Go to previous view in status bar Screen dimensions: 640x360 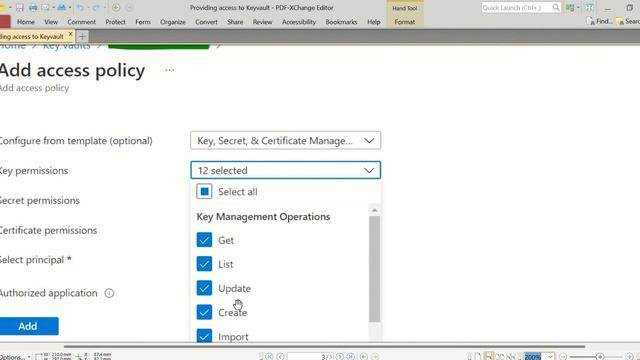364,356
